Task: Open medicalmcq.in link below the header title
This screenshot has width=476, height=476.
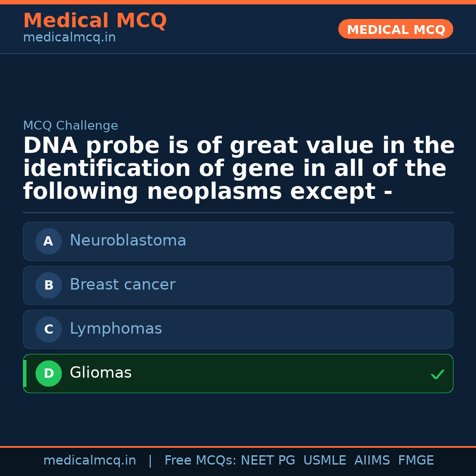Action: click(69, 37)
